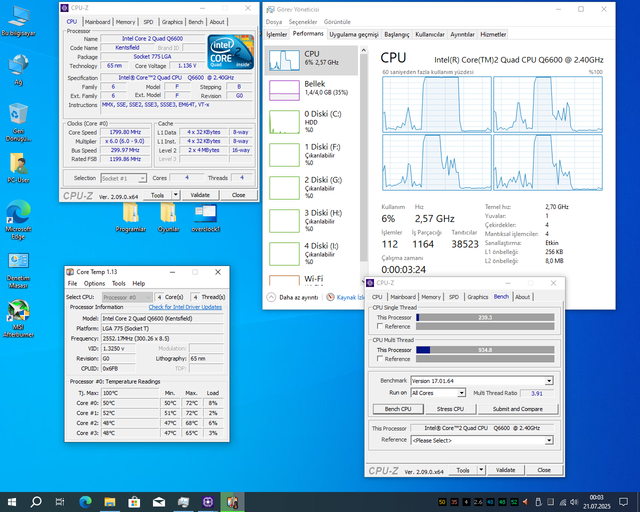The image size is (640, 512).
Task: Switch to Mainboard tab in top CPU-Z
Action: pyautogui.click(x=97, y=22)
